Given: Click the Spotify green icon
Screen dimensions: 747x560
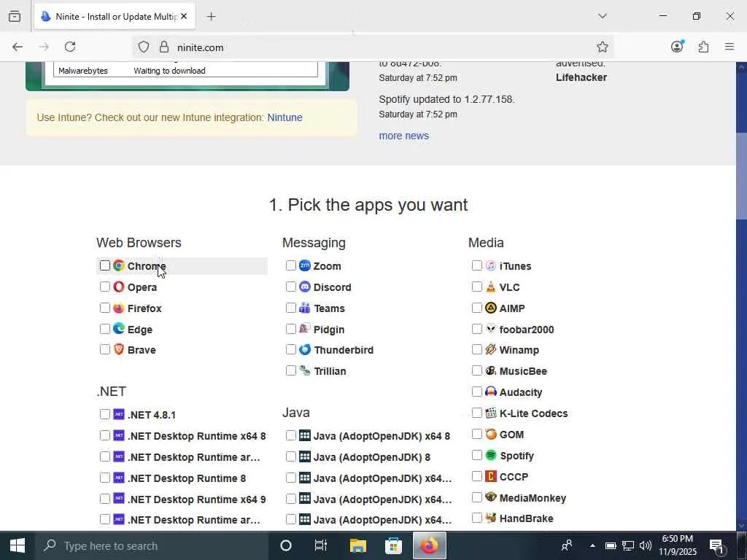Looking at the screenshot, I should (491, 455).
